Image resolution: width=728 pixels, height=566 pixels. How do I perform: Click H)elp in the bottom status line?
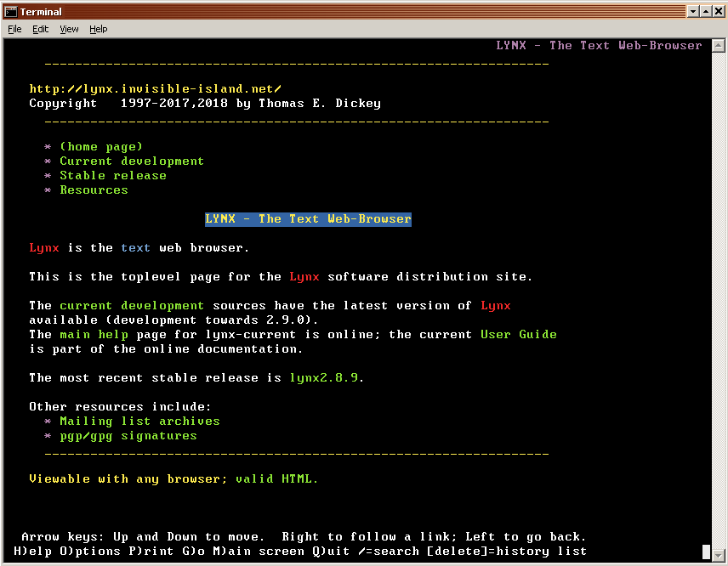(33, 552)
